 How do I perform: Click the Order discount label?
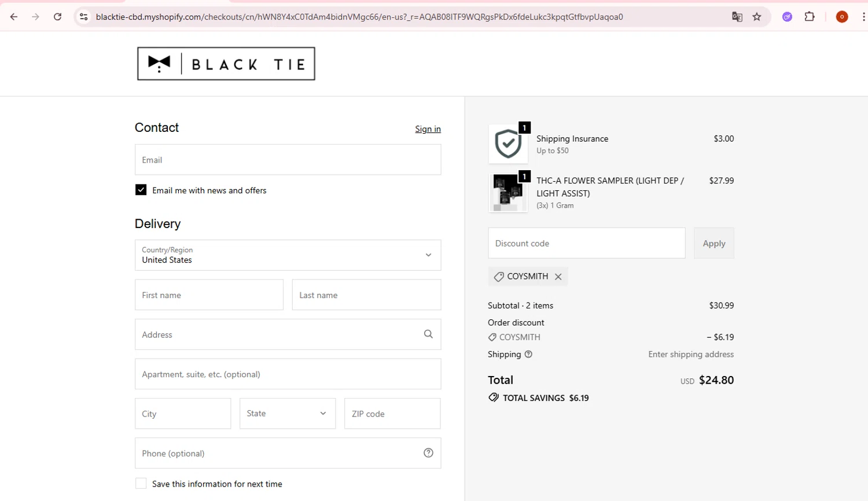(516, 322)
